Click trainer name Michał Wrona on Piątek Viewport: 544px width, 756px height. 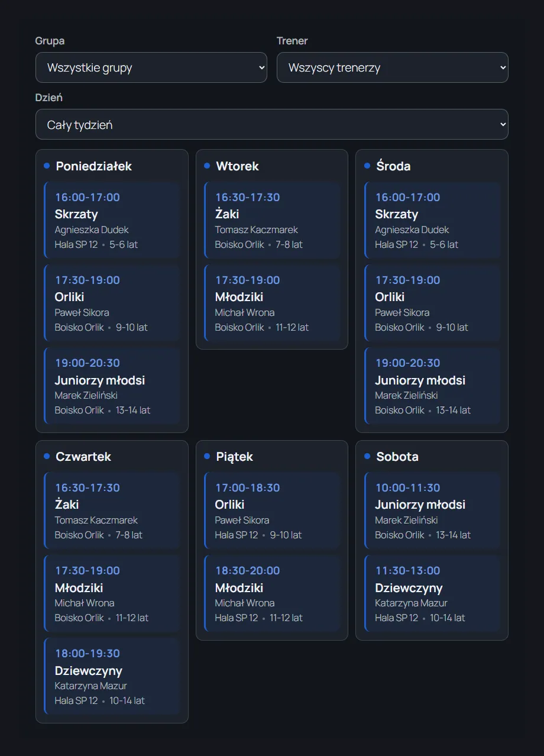tap(244, 603)
